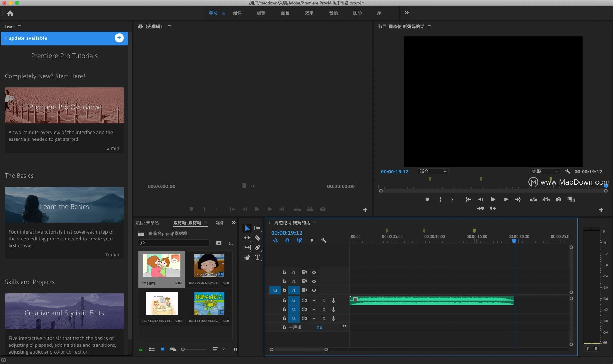Go to Out point in program monitor

518,200
